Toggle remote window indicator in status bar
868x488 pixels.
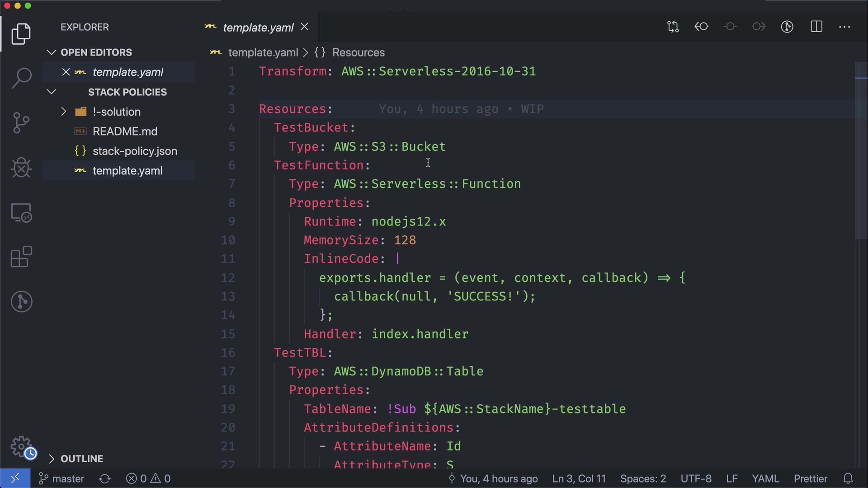point(15,479)
